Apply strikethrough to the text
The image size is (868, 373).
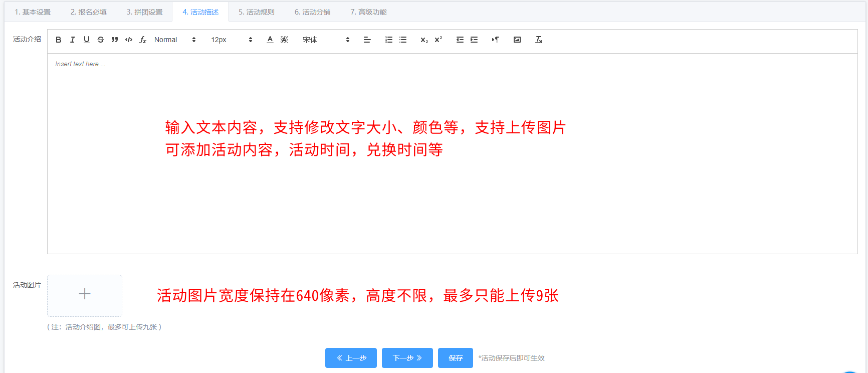(101, 40)
